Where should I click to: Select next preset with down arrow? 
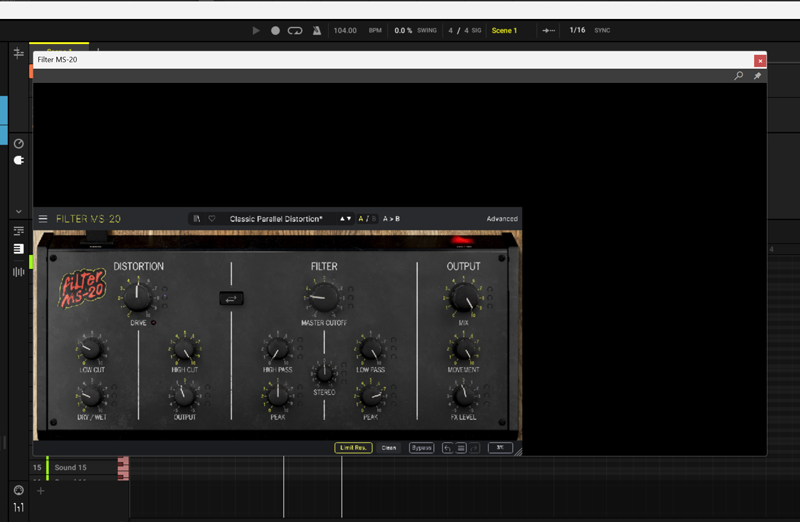[x=349, y=219]
